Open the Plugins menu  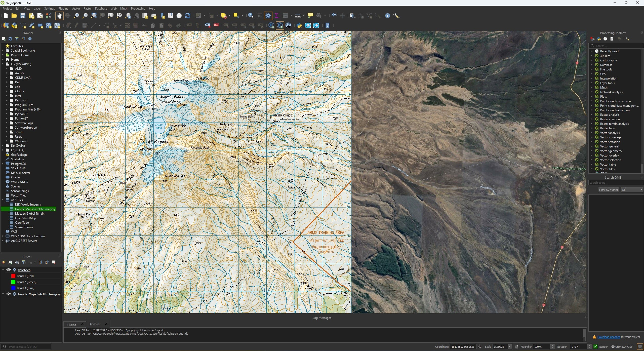point(63,9)
